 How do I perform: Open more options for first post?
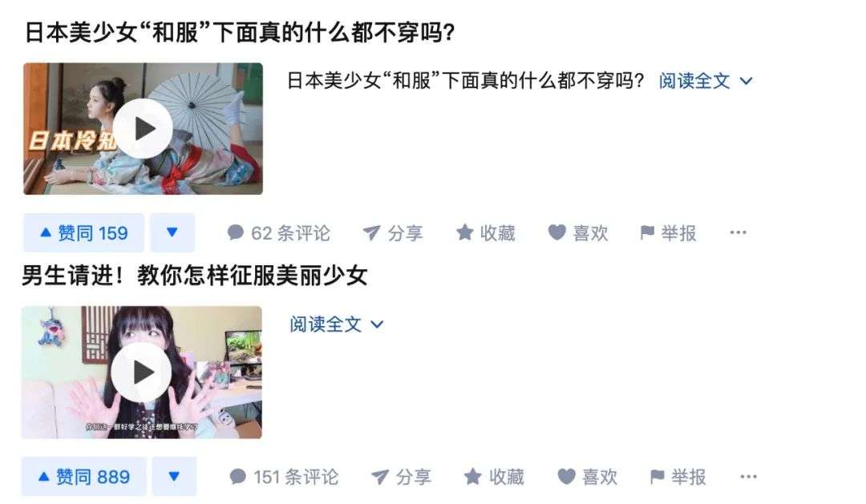(x=738, y=232)
